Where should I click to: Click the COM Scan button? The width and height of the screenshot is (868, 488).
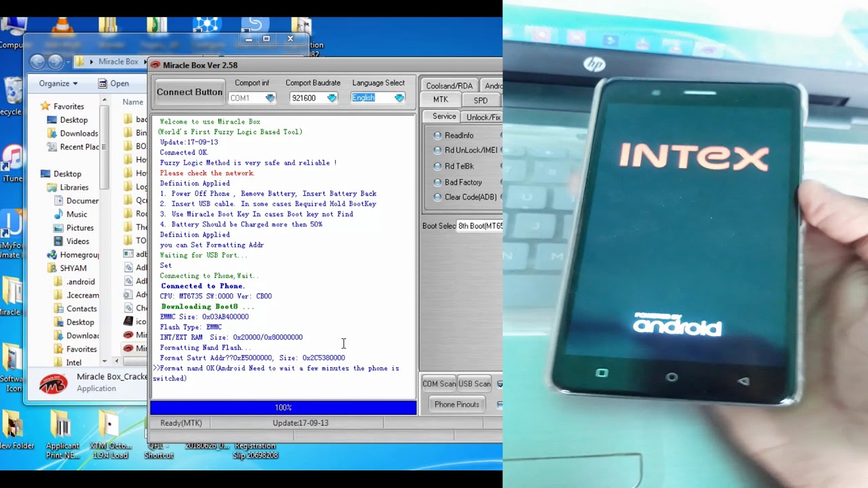[439, 384]
